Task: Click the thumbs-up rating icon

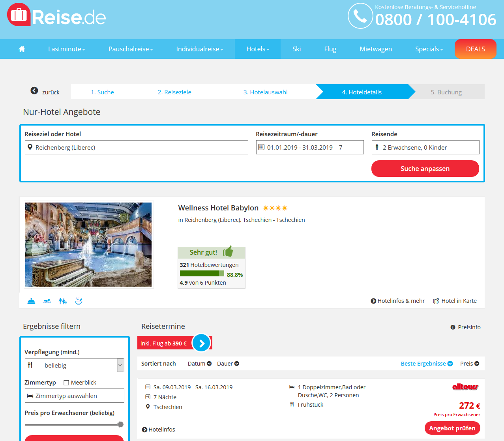Action: pyautogui.click(x=228, y=251)
